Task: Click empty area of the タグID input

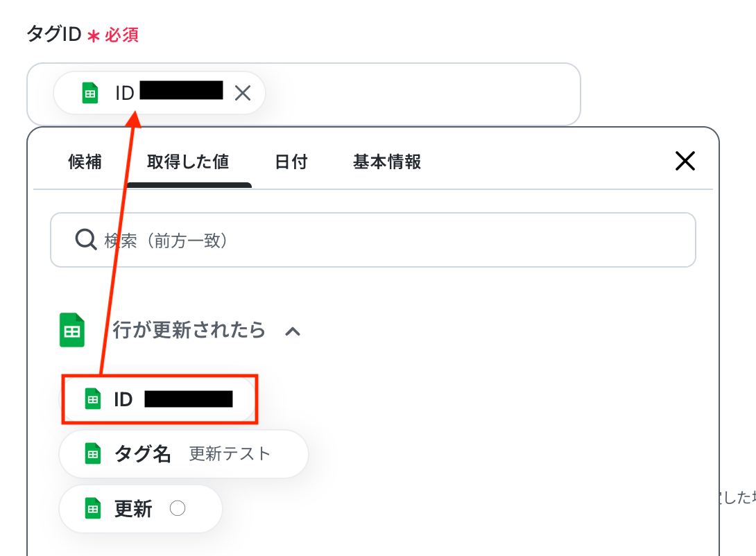Action: (x=416, y=94)
